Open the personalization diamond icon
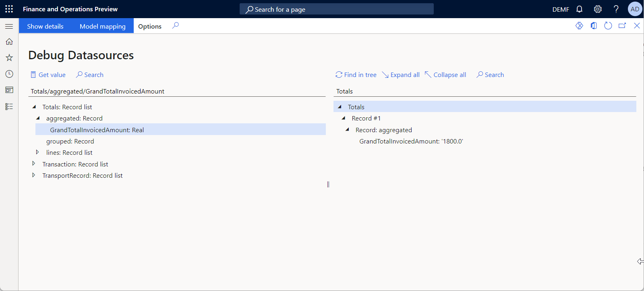Image resolution: width=644 pixels, height=291 pixels. click(579, 26)
